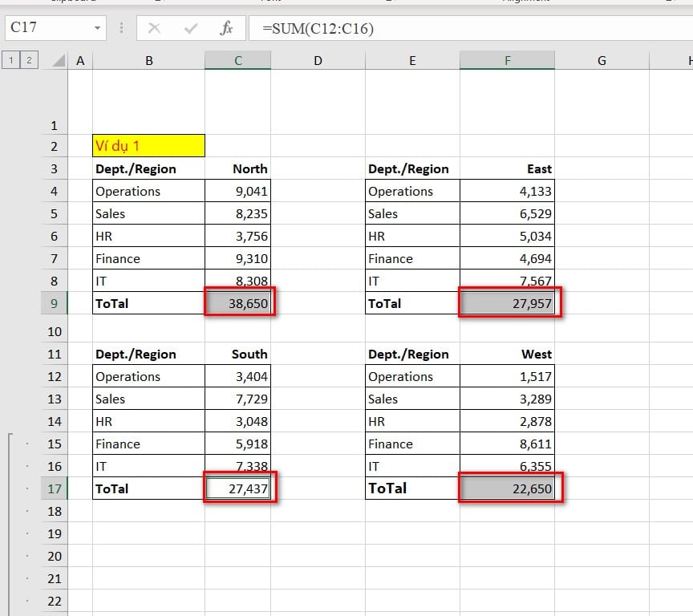
Task: Select the East total cell 27,957
Action: [x=508, y=303]
